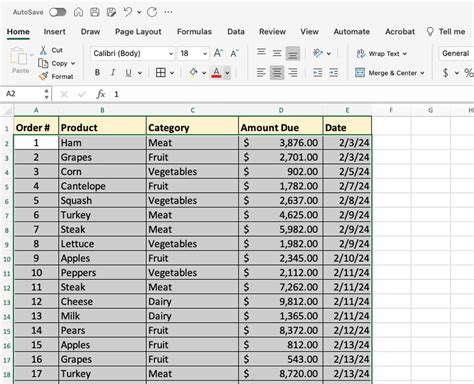Image resolution: width=474 pixels, height=384 pixels.
Task: Open the View tab
Action: pos(309,32)
